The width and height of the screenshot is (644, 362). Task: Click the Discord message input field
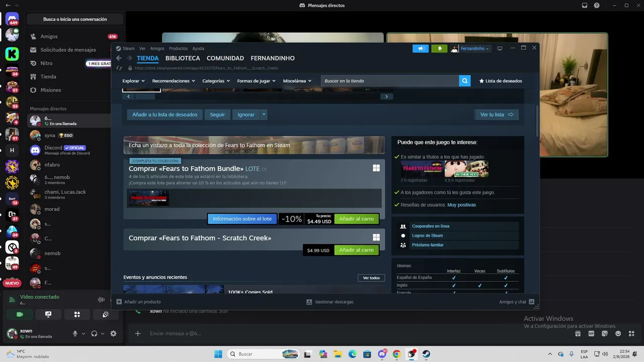coord(352,333)
